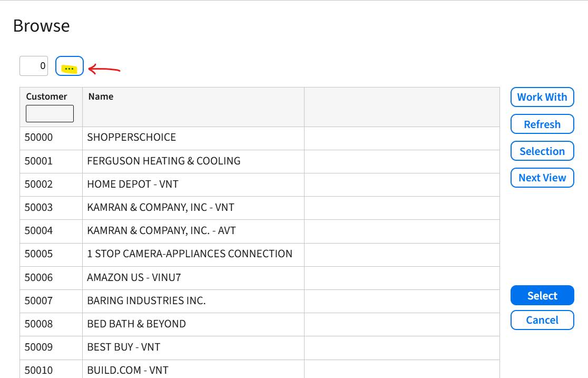Click the Name column header
This screenshot has height=378, width=588.
click(x=101, y=96)
